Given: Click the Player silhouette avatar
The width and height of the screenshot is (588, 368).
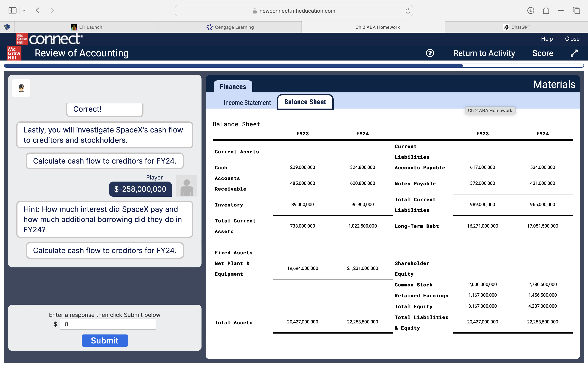Looking at the screenshot, I should tap(186, 186).
